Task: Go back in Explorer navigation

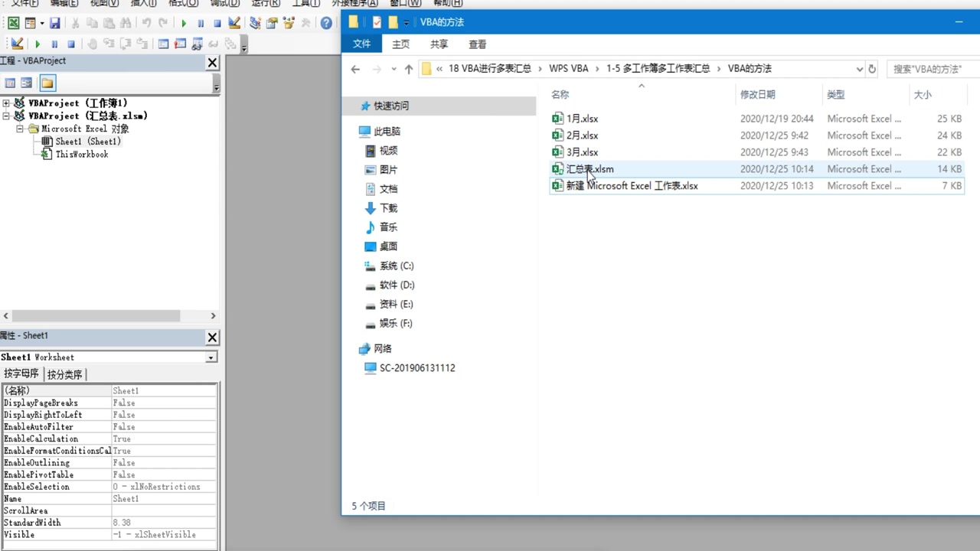Action: (x=355, y=69)
